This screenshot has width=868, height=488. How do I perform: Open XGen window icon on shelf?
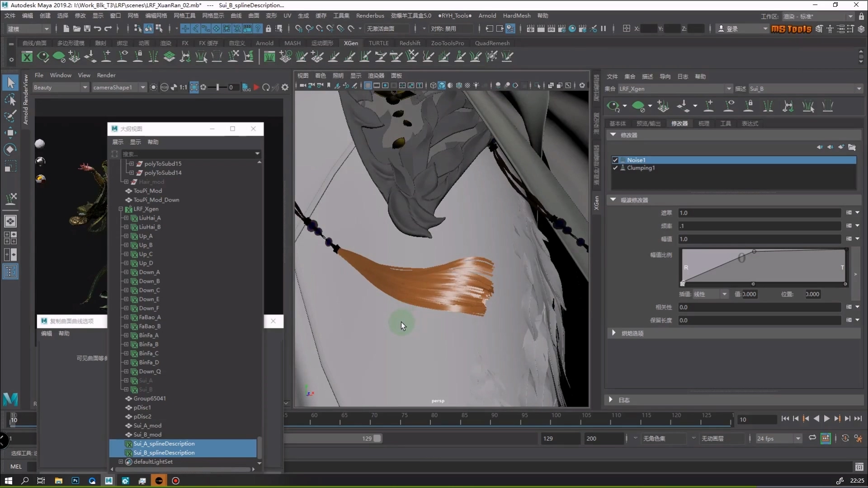(27, 57)
